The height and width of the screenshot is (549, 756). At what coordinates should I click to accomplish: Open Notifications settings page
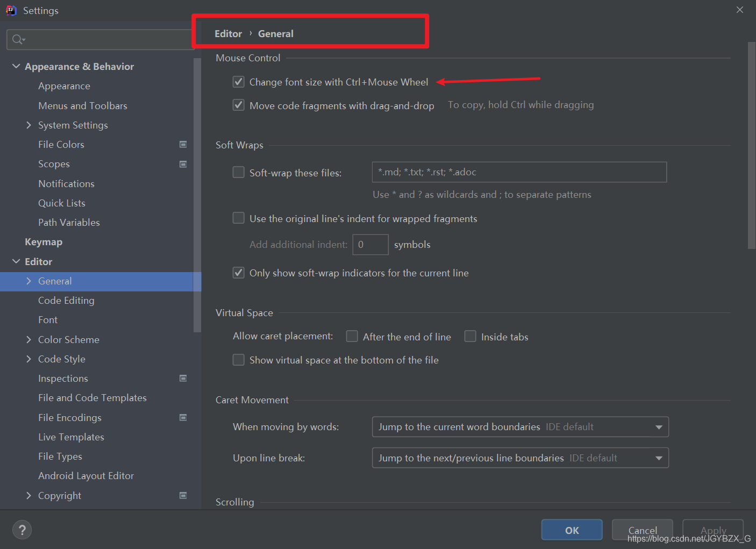[66, 184]
